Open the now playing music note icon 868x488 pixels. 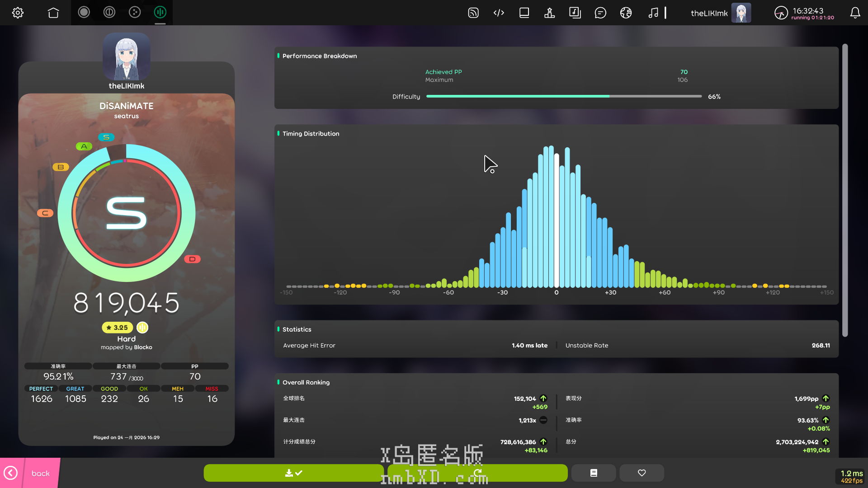(x=653, y=13)
